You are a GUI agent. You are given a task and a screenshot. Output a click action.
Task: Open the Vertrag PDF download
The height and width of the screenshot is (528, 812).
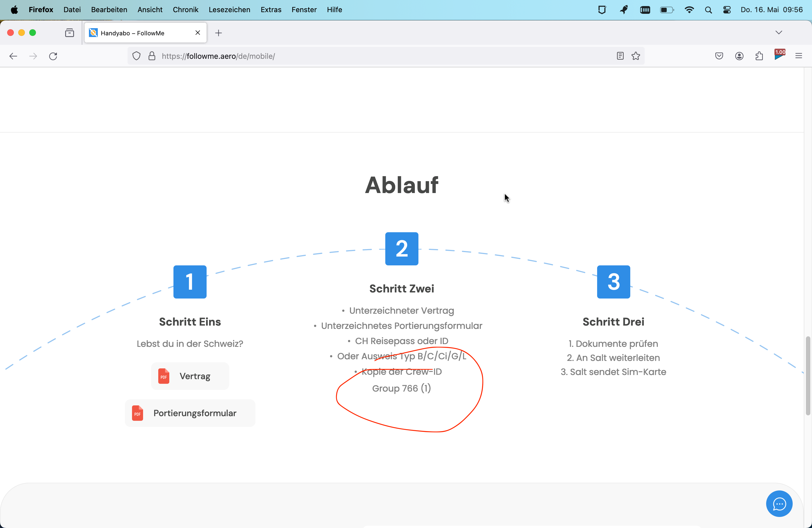[190, 376]
